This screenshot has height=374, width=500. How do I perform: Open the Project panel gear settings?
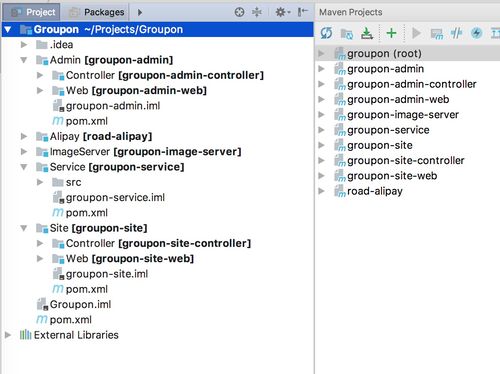283,12
